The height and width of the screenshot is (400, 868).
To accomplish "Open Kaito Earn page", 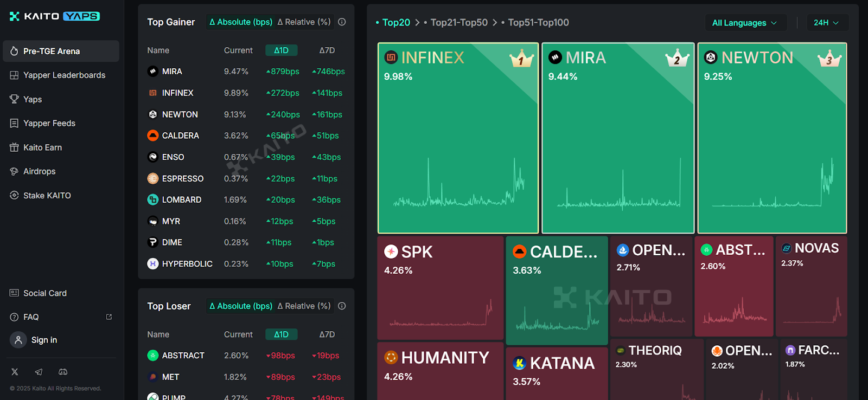I will (61, 147).
